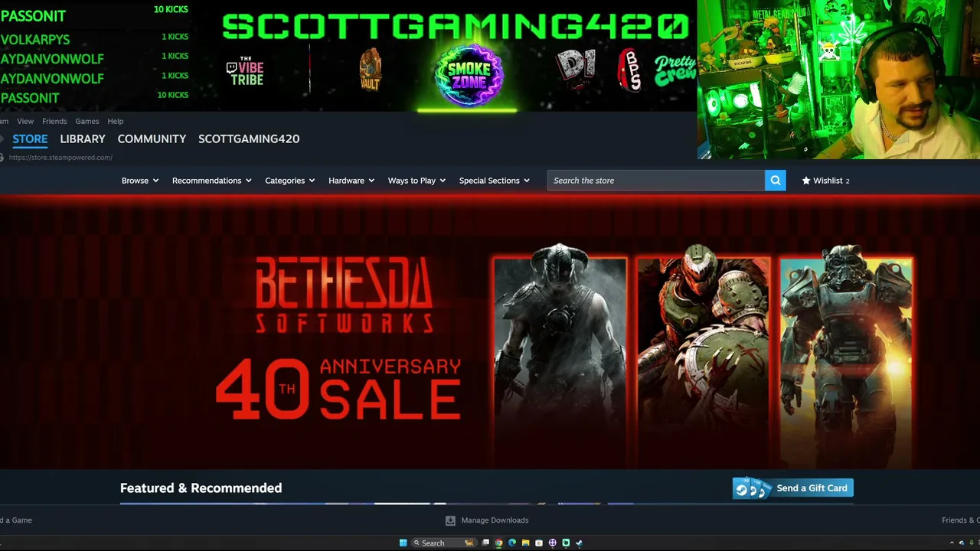The image size is (980, 551).
Task: Open File Explorer from the taskbar
Action: [525, 543]
